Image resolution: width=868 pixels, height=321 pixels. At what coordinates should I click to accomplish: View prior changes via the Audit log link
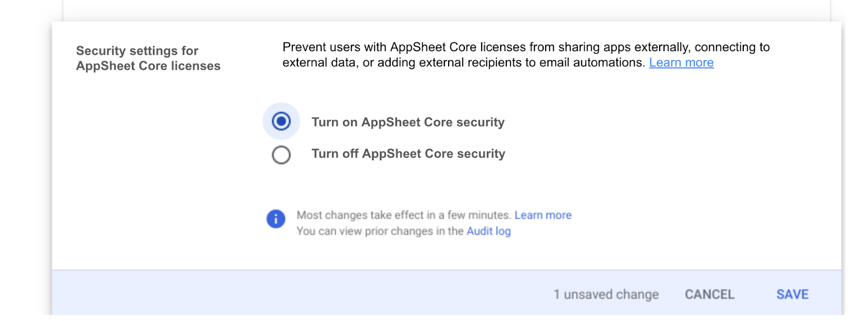pyautogui.click(x=488, y=231)
